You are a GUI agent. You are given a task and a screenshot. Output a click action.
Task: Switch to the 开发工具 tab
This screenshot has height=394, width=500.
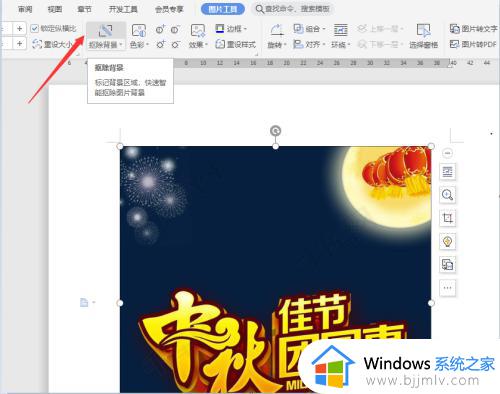pyautogui.click(x=123, y=9)
